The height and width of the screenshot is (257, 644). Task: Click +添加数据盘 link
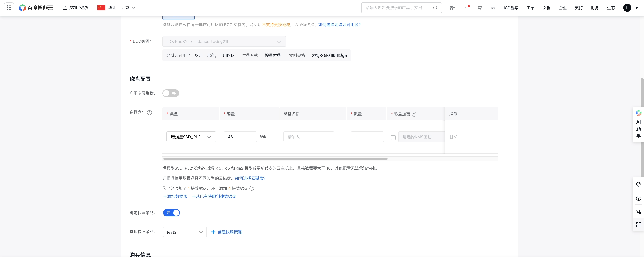pyautogui.click(x=175, y=196)
